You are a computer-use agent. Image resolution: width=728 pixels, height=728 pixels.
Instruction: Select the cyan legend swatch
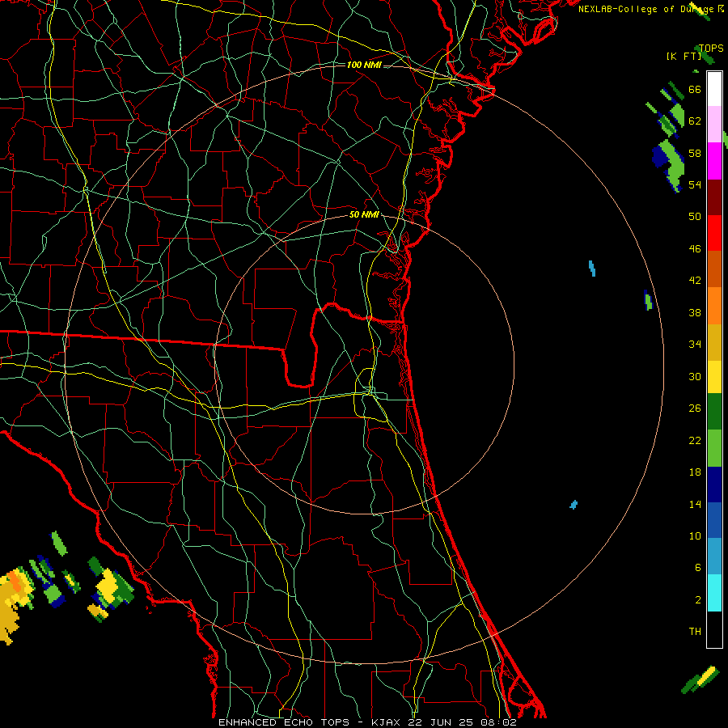(x=714, y=593)
